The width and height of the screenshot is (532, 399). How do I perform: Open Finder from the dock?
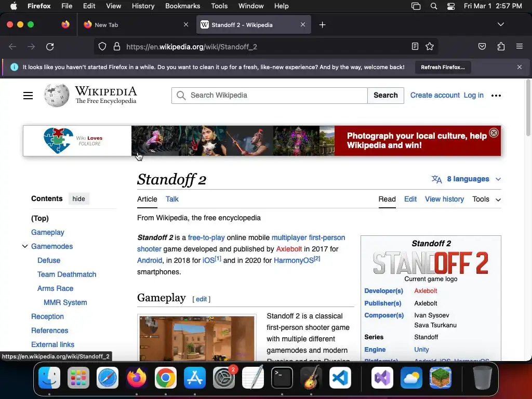pyautogui.click(x=49, y=378)
